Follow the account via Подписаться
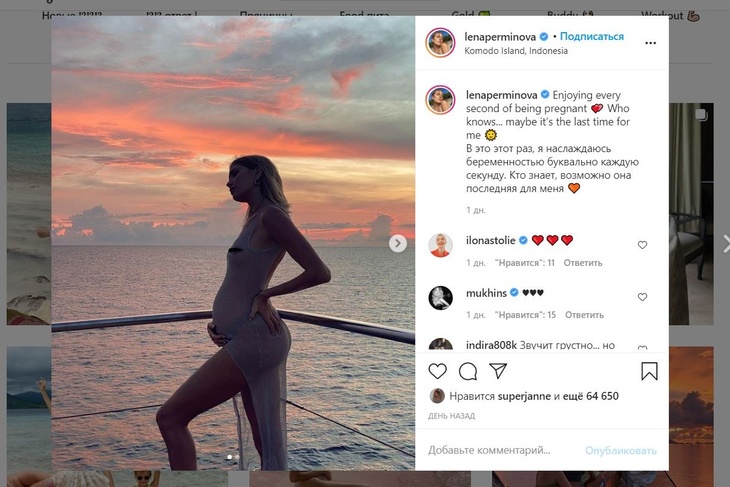 pyautogui.click(x=592, y=37)
